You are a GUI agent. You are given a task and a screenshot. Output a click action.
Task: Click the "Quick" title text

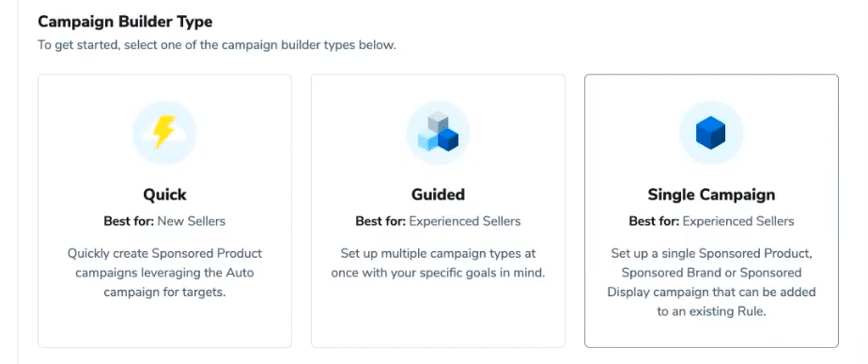[x=164, y=195]
